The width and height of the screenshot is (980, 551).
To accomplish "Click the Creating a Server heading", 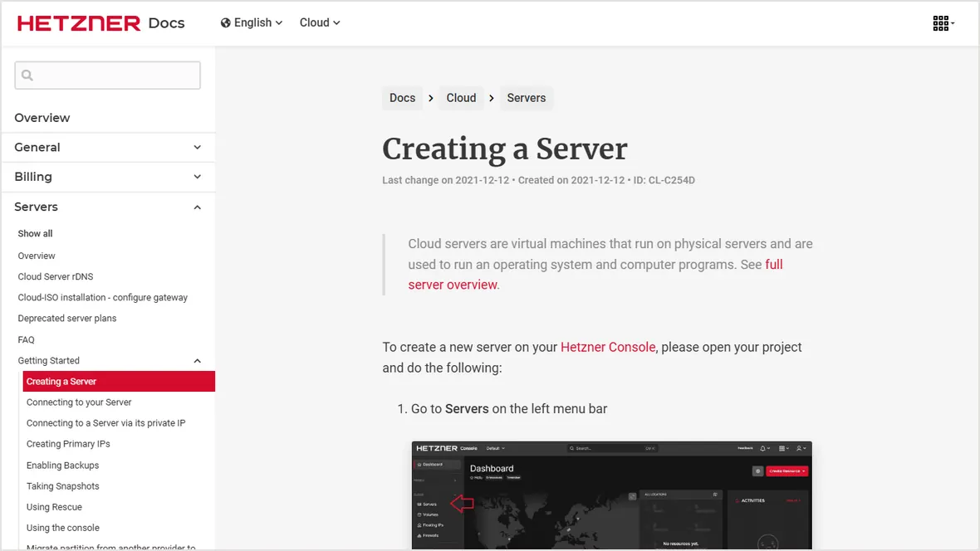I will point(504,149).
